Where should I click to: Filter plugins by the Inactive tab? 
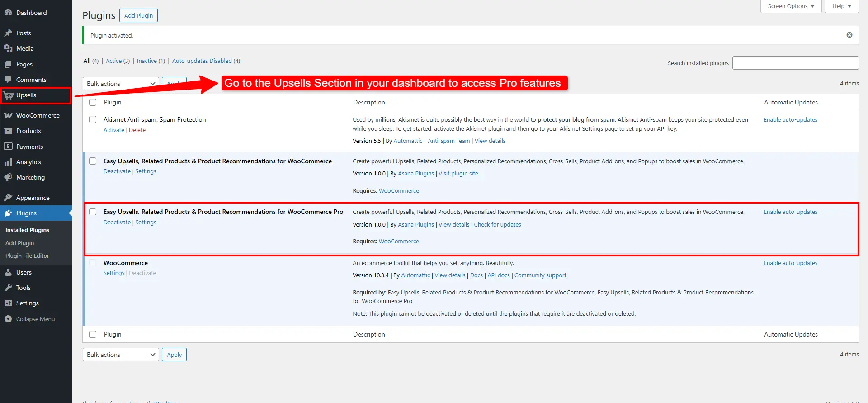(147, 61)
